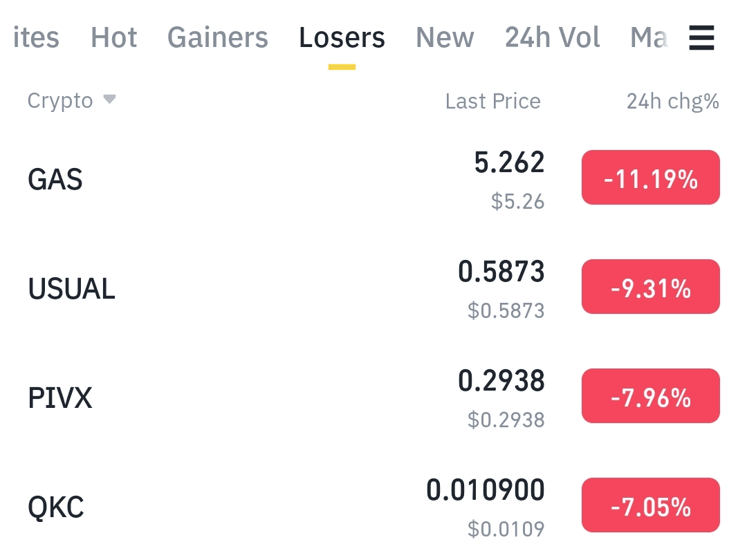Tap the -9.31% change badge for USUAL
The height and width of the screenshot is (560, 747).
coord(651,287)
